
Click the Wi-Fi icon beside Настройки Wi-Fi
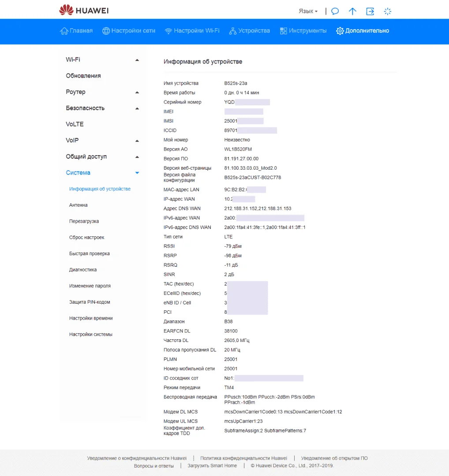(x=168, y=31)
